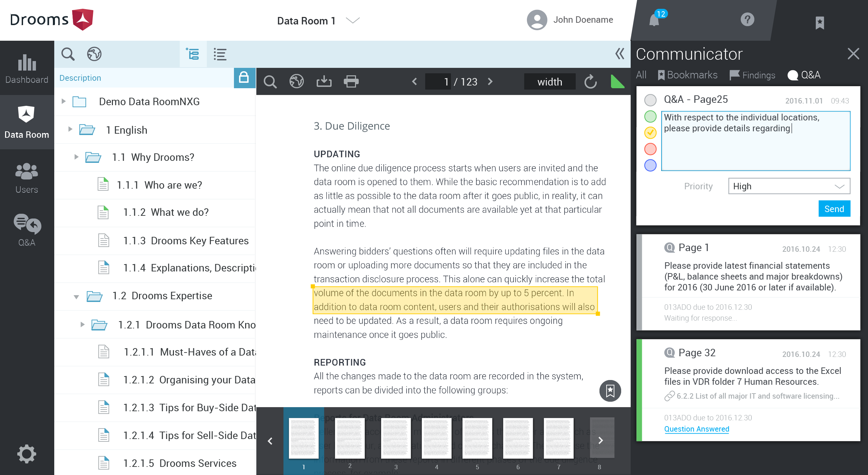
Task: Click the rotate page icon
Action: (590, 82)
